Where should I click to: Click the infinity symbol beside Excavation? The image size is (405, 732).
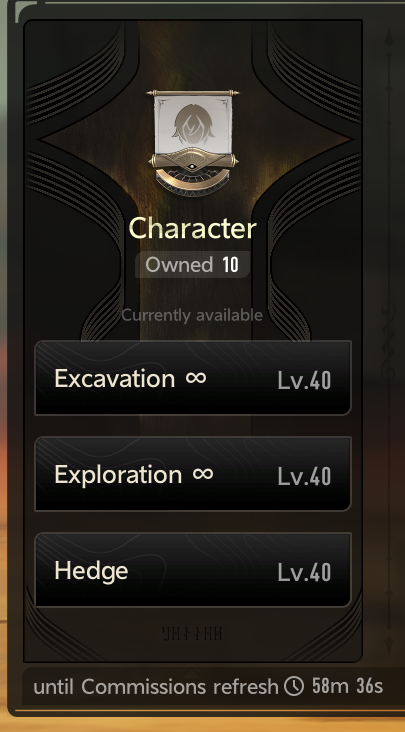point(196,378)
